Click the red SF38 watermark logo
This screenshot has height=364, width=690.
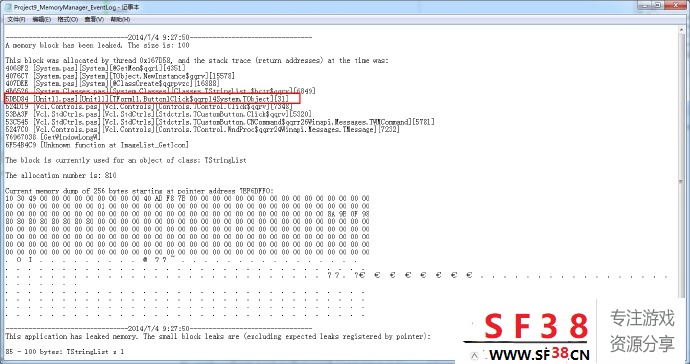coord(536,327)
